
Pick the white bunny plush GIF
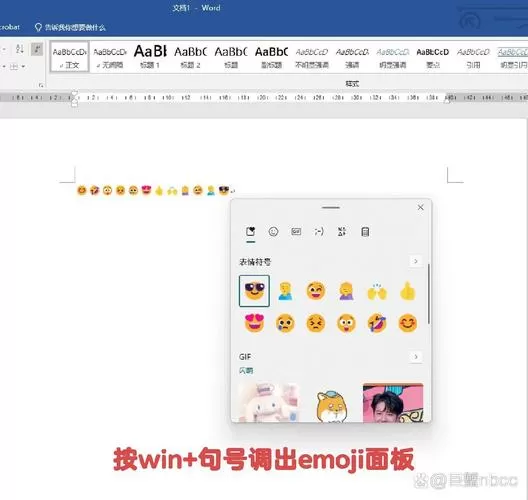coord(268,402)
